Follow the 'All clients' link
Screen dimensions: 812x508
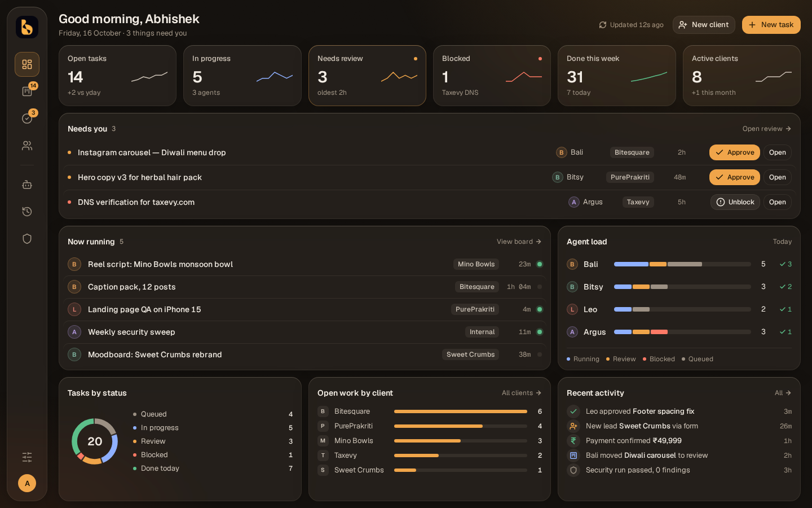(522, 393)
